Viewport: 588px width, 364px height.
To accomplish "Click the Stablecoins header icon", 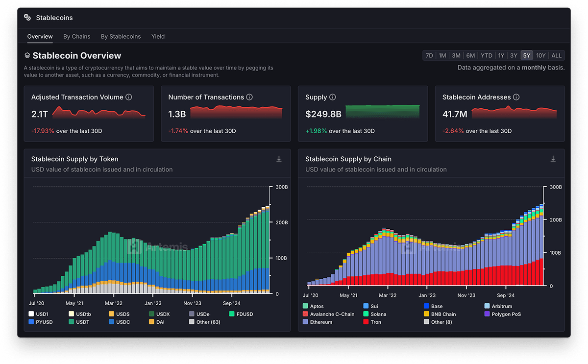I will 27,18.
